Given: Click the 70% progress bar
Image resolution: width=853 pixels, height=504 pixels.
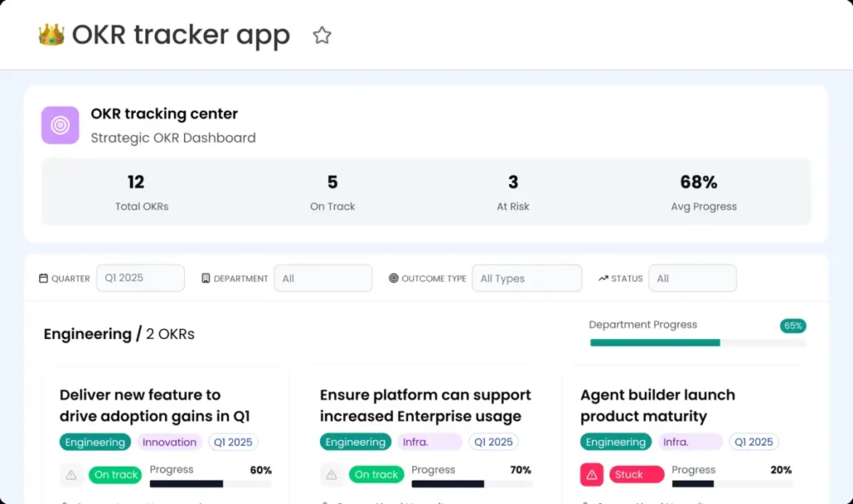Looking at the screenshot, I should pos(471,484).
